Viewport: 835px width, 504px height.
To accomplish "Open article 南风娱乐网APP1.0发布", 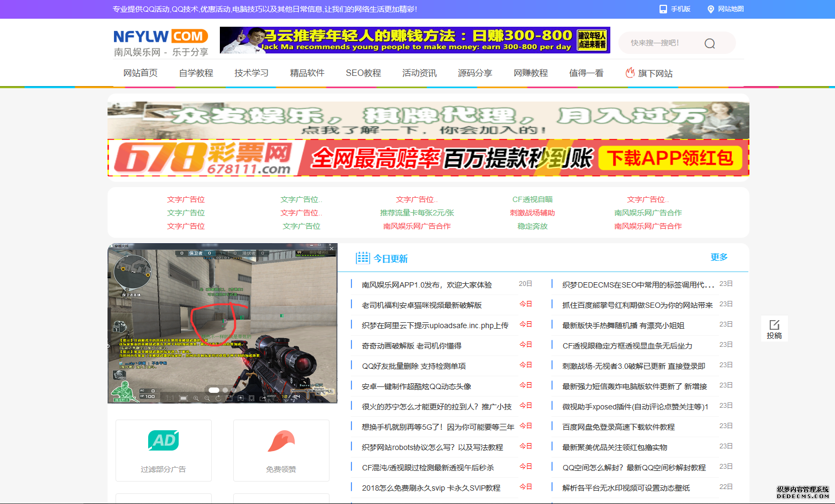I will [426, 285].
